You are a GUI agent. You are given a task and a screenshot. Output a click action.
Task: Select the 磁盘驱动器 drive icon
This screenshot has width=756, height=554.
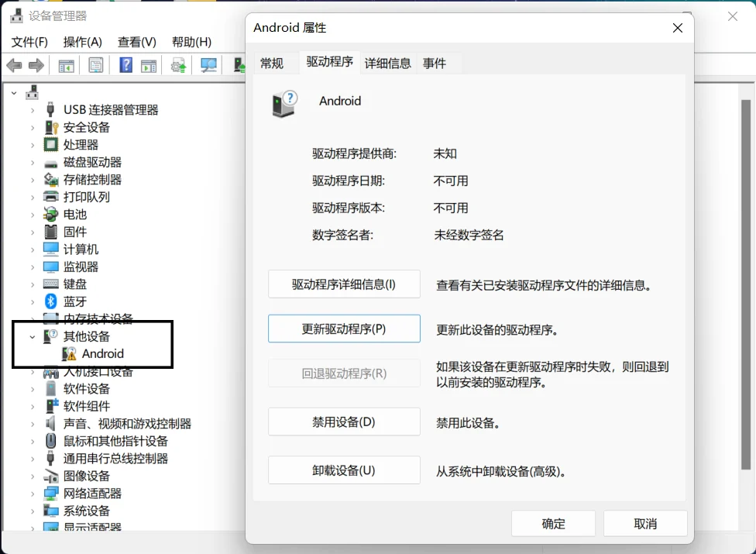click(50, 164)
